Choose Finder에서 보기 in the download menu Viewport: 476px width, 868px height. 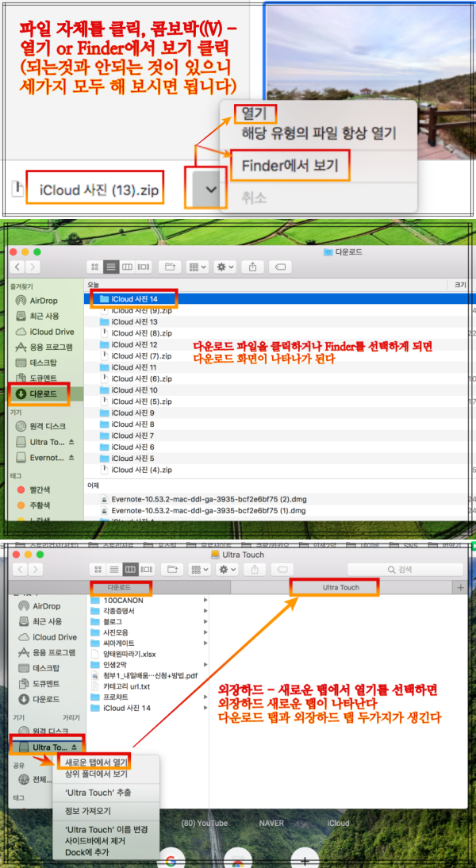click(x=290, y=165)
